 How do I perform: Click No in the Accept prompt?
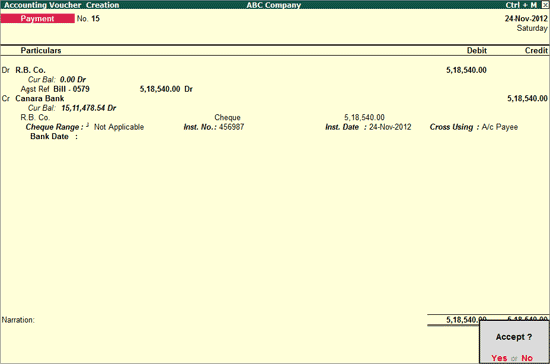pos(527,358)
